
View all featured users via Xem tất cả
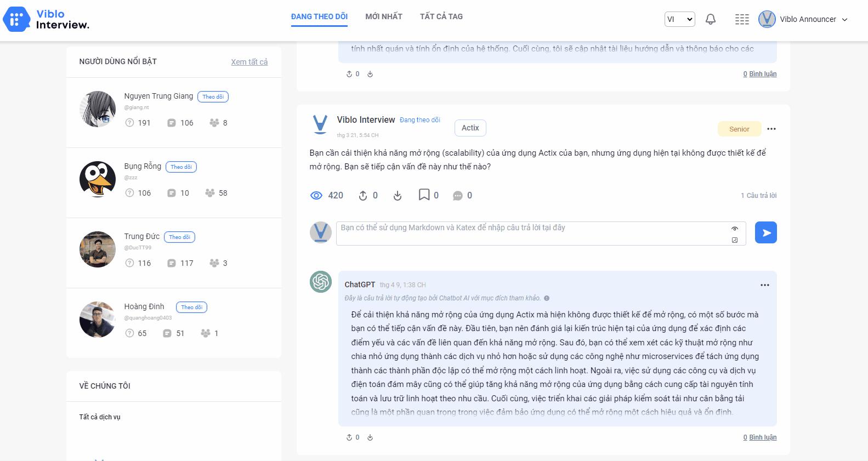tap(249, 62)
